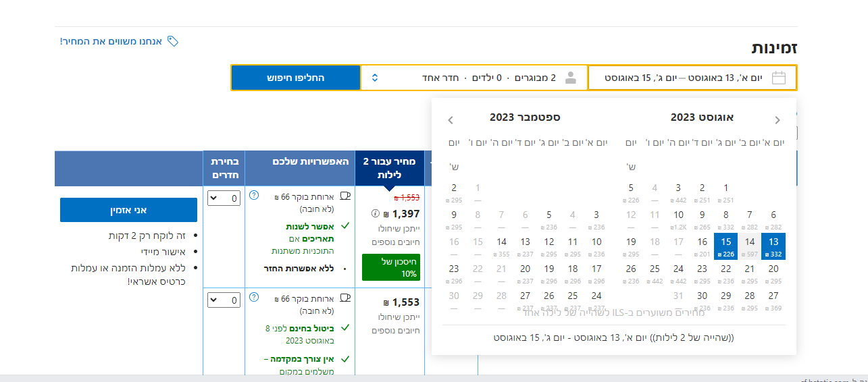Open room quantity dropdown in second row
Image resolution: width=868 pixels, height=382 pixels.
point(223,300)
